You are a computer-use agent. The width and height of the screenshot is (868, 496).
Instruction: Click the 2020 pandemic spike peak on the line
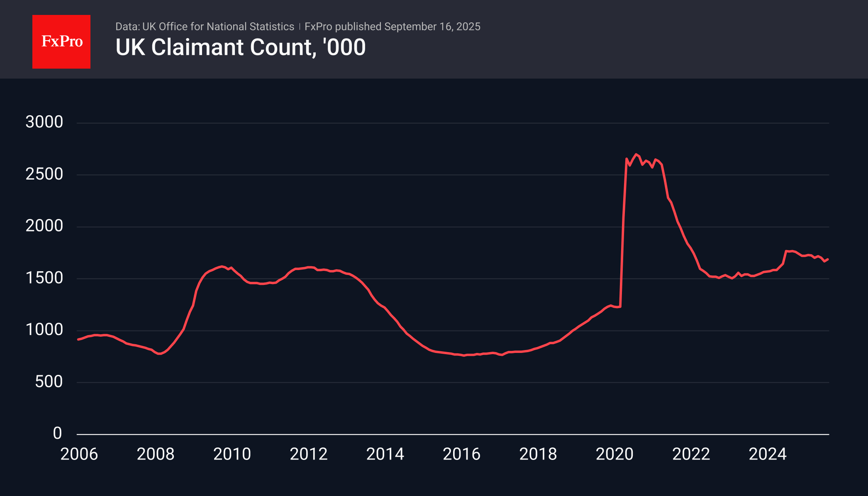click(636, 154)
